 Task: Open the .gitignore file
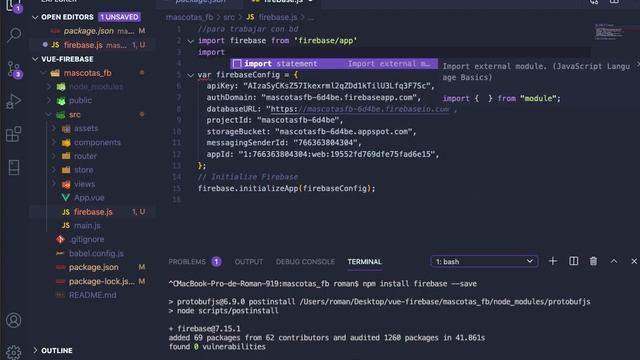[87, 239]
